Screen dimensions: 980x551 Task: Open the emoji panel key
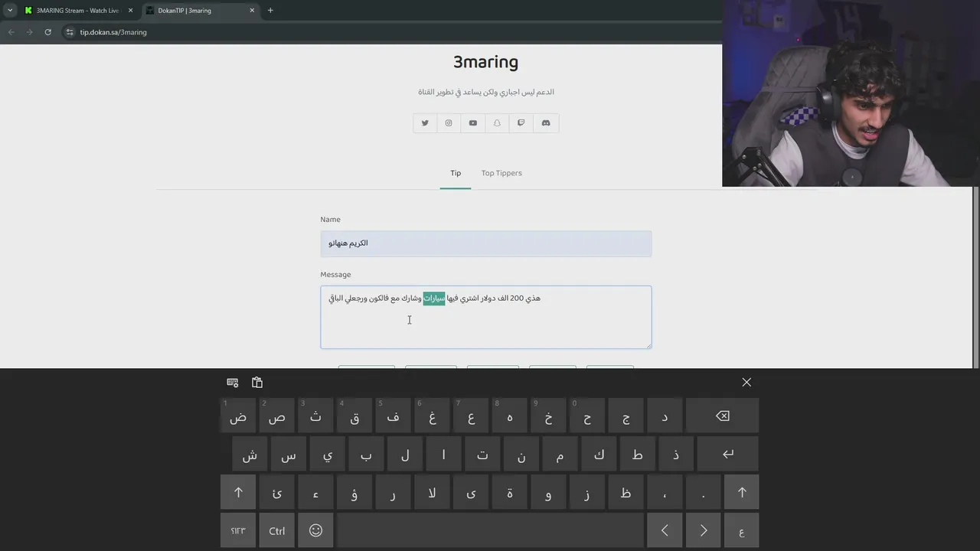(x=315, y=530)
